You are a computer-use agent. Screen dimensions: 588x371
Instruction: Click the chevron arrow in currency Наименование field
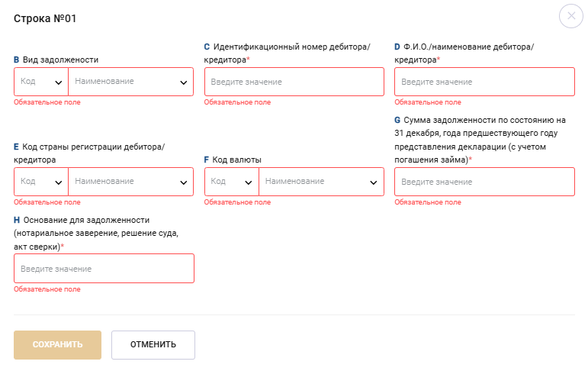pyautogui.click(x=374, y=182)
